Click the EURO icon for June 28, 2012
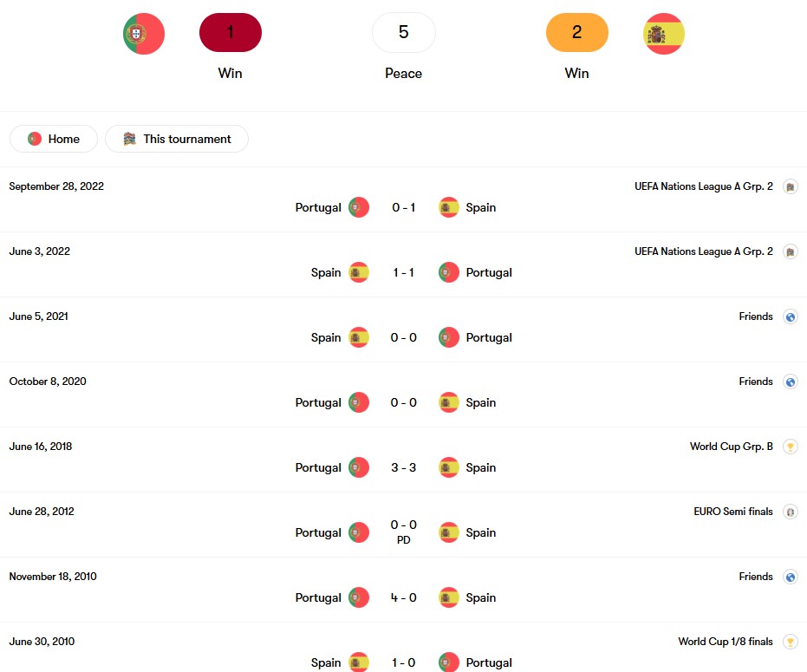This screenshot has height=672, width=807. click(x=790, y=512)
